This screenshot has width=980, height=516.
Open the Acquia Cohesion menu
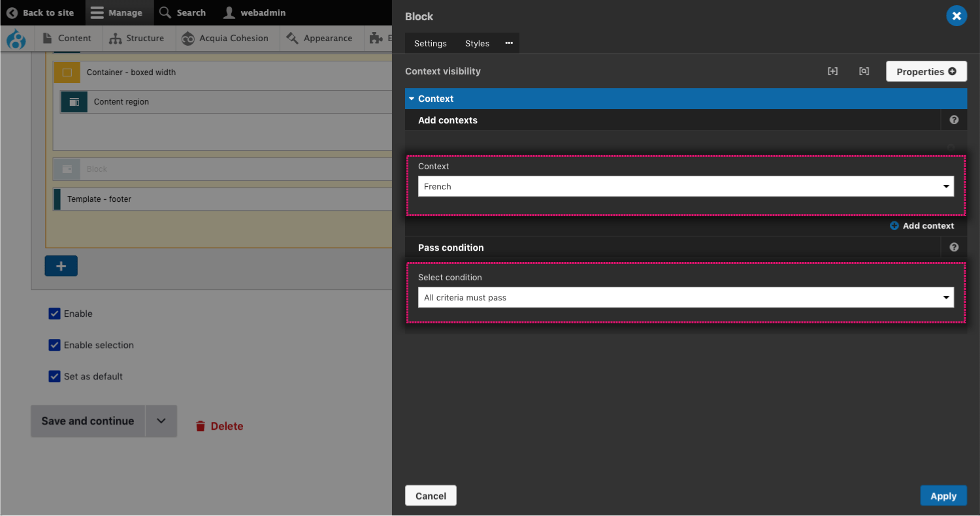click(x=225, y=39)
